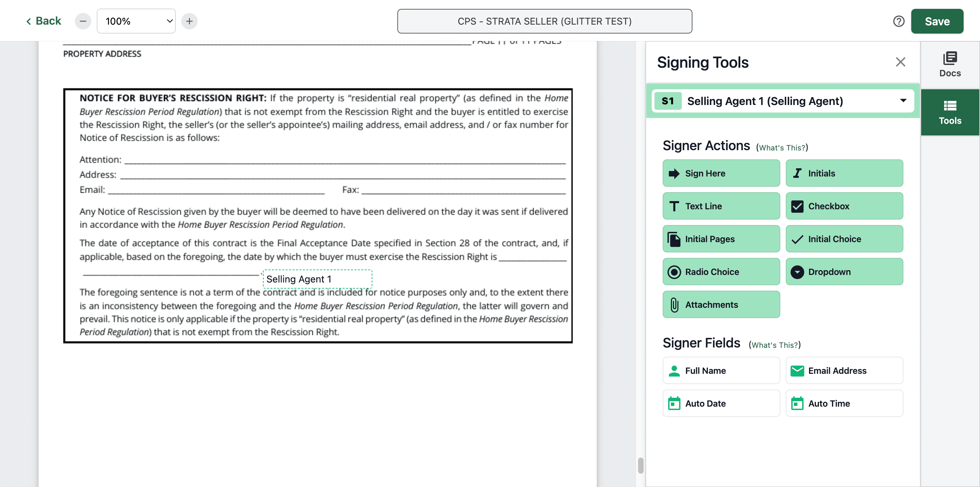
Task: Switch to the Docs tab
Action: [950, 65]
